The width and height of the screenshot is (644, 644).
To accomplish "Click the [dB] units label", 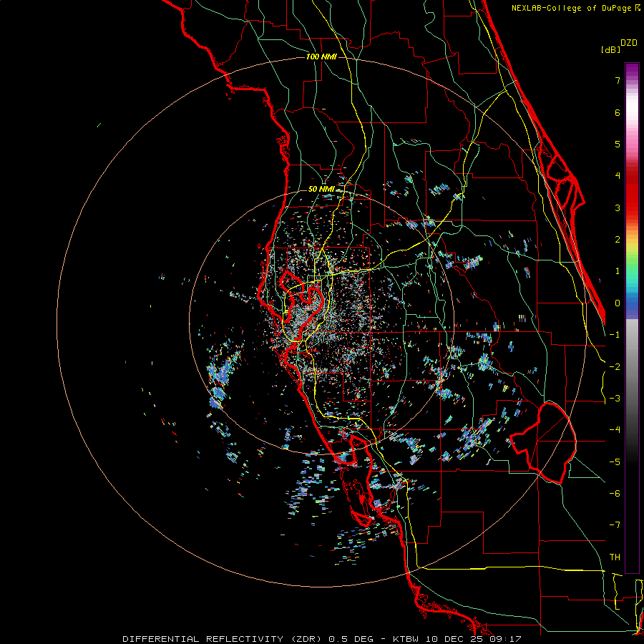I will coord(611,50).
